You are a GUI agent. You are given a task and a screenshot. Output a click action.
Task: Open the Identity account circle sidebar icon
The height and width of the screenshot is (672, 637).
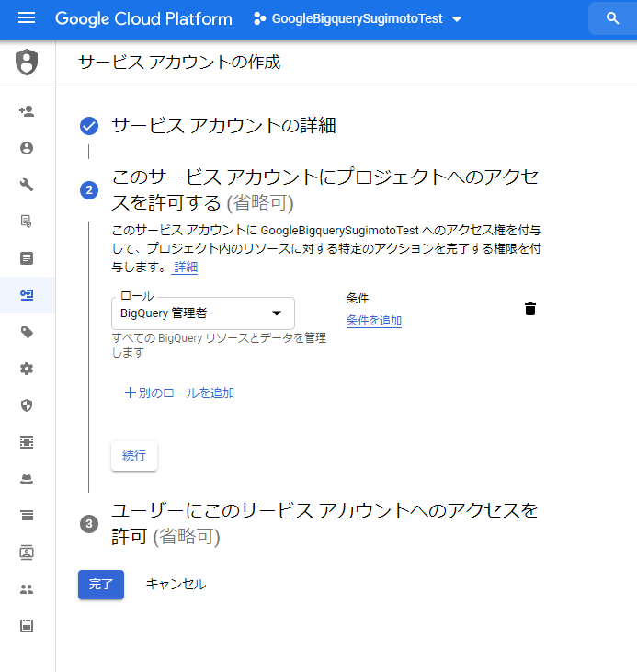(27, 148)
